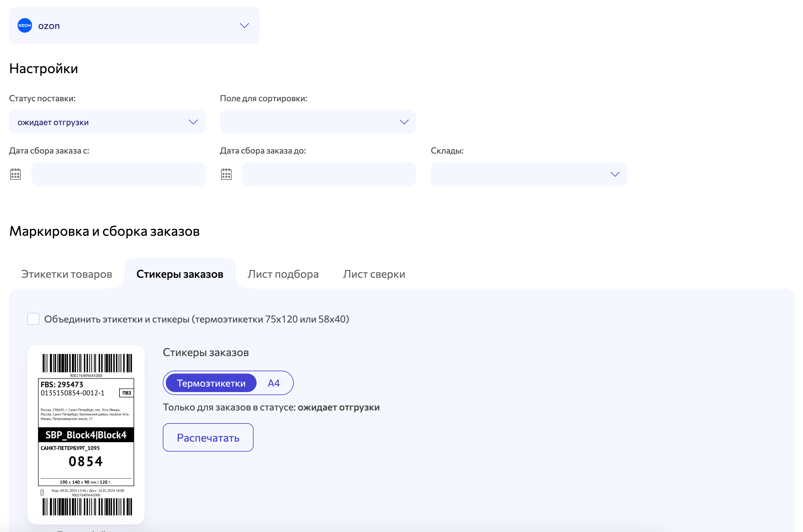Expand the sort field dropdown

[317, 122]
